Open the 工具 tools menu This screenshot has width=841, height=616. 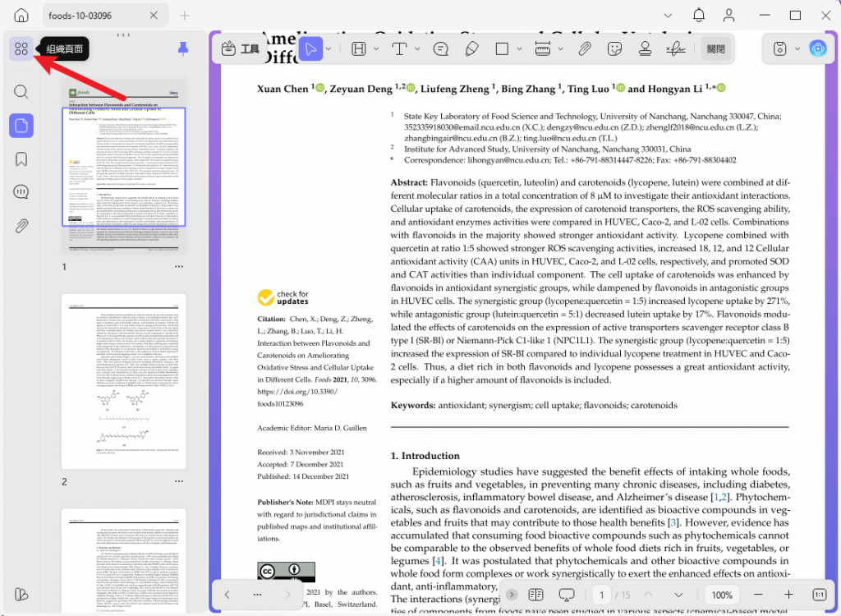[x=241, y=48]
